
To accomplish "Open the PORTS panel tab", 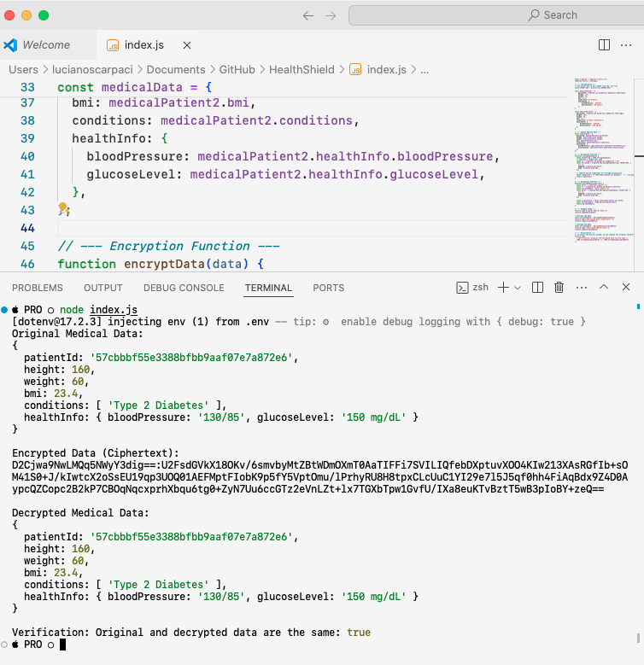I will coord(328,288).
